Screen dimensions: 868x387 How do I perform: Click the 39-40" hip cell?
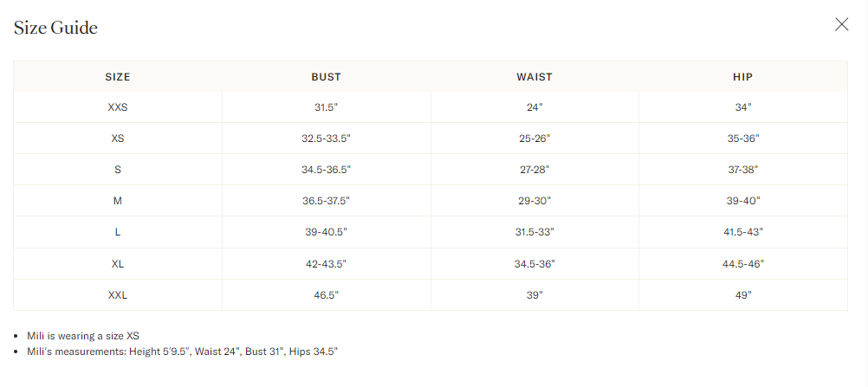(743, 201)
